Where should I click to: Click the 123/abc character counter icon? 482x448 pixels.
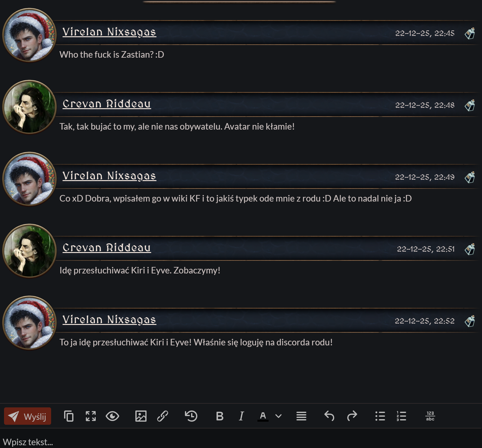pyautogui.click(x=430, y=416)
